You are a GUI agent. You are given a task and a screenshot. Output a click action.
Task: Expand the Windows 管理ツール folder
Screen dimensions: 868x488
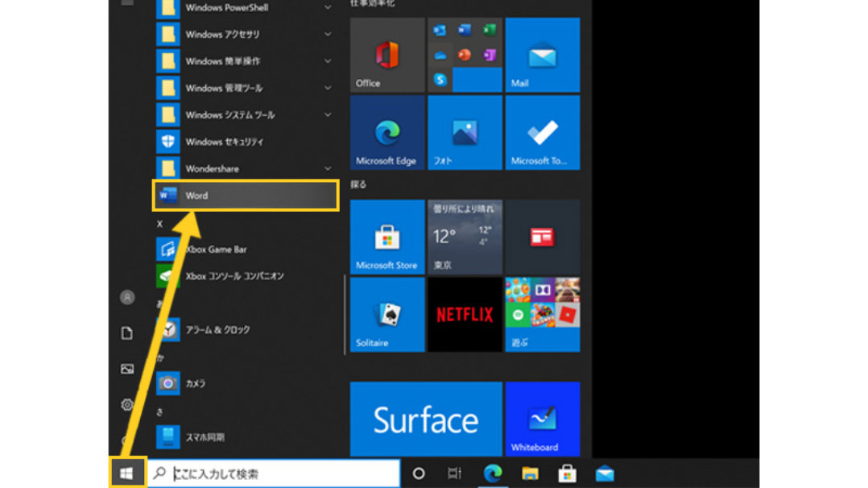(x=328, y=88)
